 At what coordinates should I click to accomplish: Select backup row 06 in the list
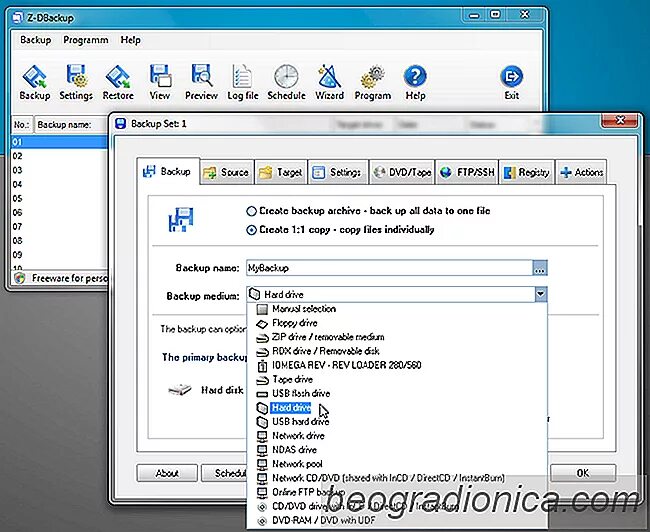(59, 212)
